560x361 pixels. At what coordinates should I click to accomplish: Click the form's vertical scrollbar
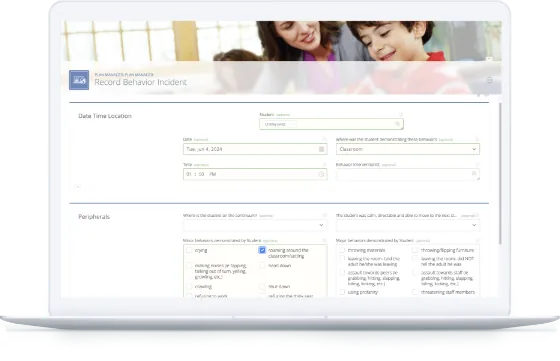500,174
